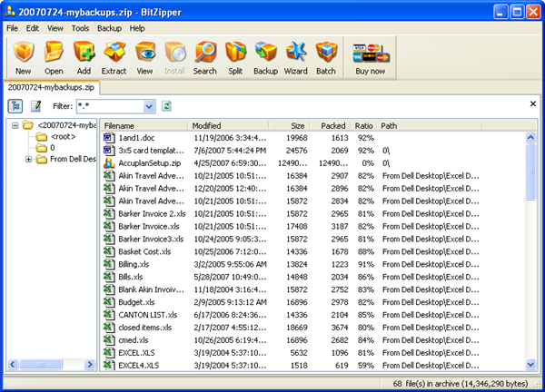Select EXCEL.XLS file row

(313, 353)
